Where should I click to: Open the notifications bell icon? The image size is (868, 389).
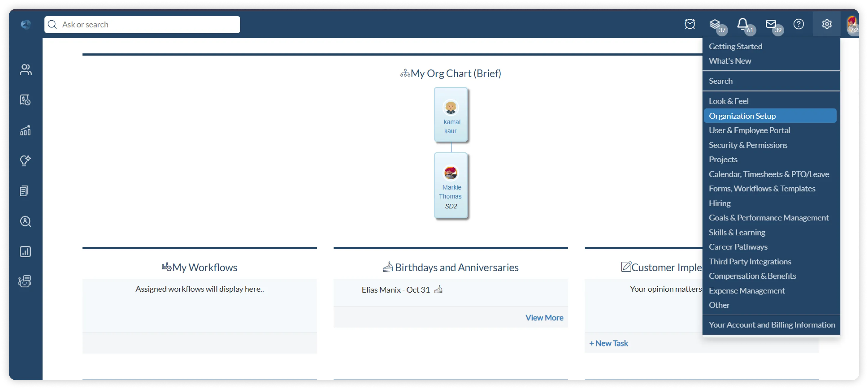[743, 24]
